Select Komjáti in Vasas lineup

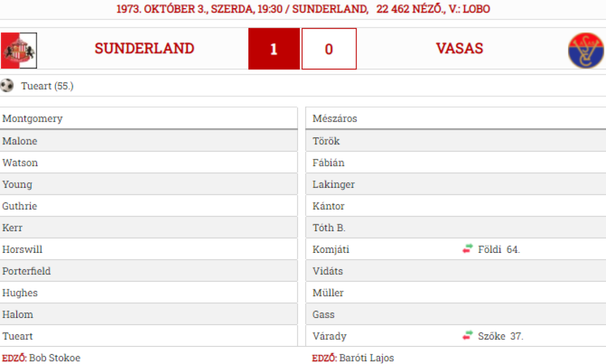(331, 249)
